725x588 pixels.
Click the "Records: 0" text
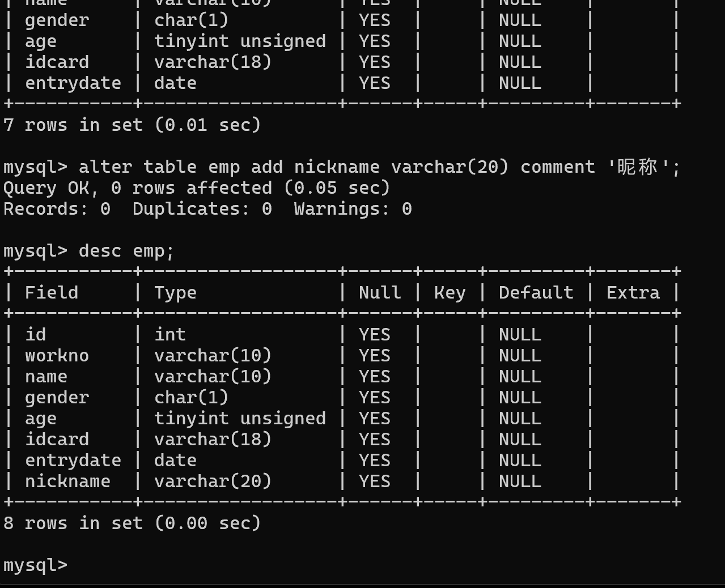pos(57,209)
